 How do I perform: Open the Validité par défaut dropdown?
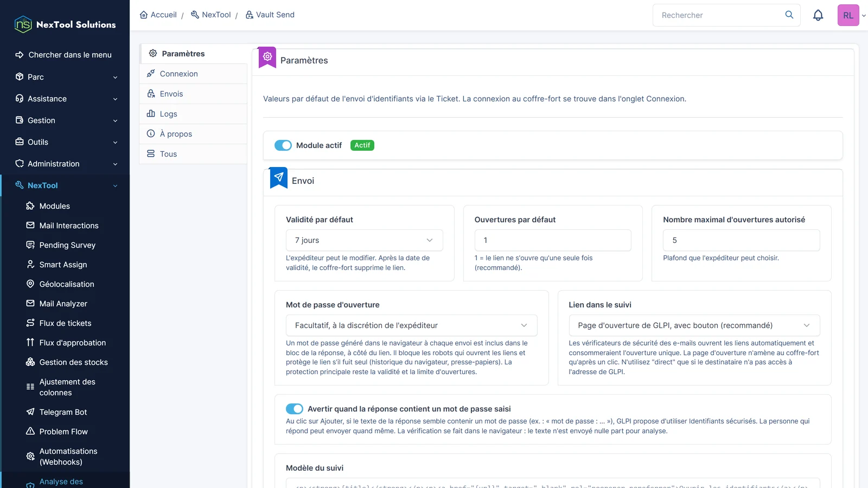tap(364, 240)
